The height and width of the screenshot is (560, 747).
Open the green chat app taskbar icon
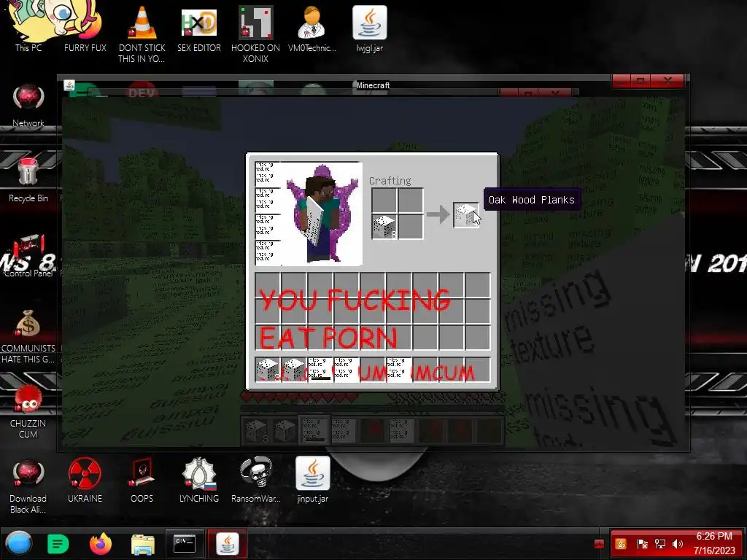[58, 544]
